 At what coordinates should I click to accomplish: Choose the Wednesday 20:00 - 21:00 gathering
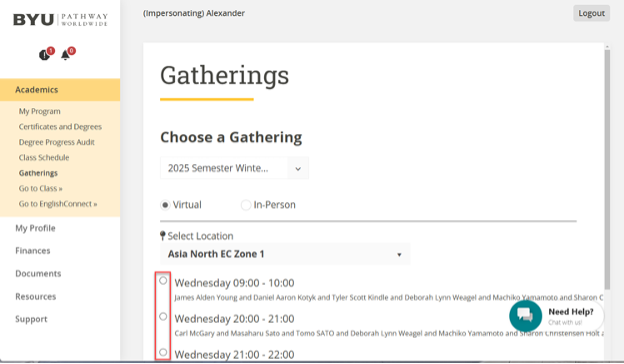(163, 317)
